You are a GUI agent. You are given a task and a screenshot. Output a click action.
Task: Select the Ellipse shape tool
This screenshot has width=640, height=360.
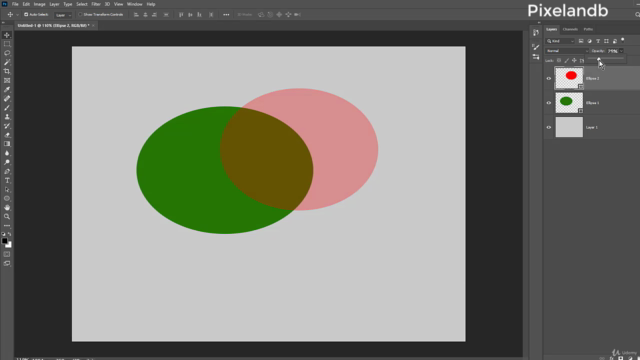pyautogui.click(x=7, y=198)
